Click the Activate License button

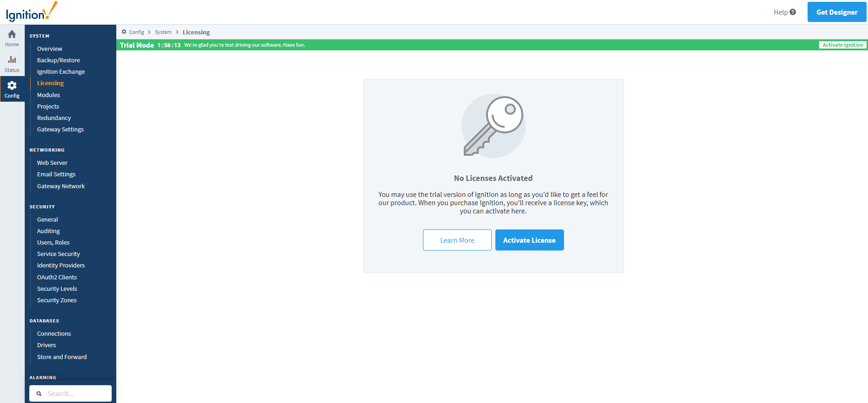pos(529,240)
